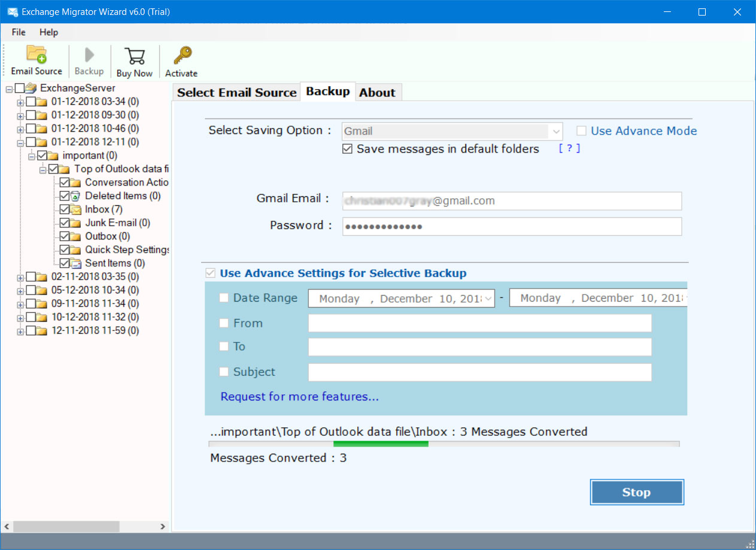The width and height of the screenshot is (756, 550).
Task: Click the important folder icon
Action: pos(53,156)
